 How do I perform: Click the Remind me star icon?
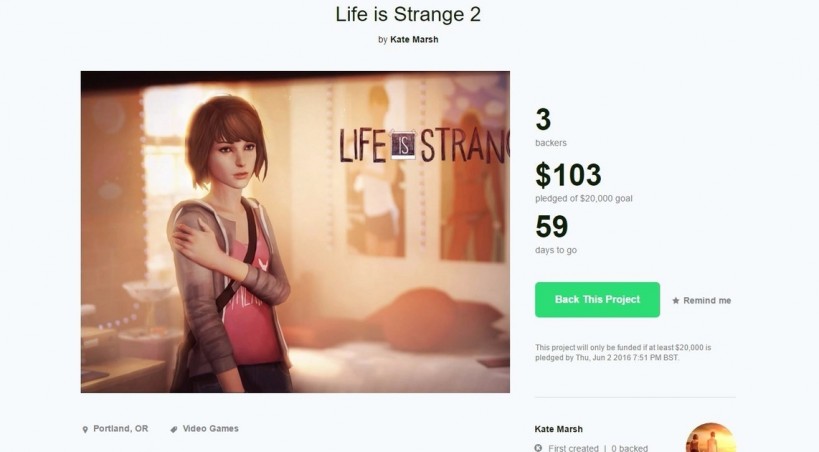point(676,301)
